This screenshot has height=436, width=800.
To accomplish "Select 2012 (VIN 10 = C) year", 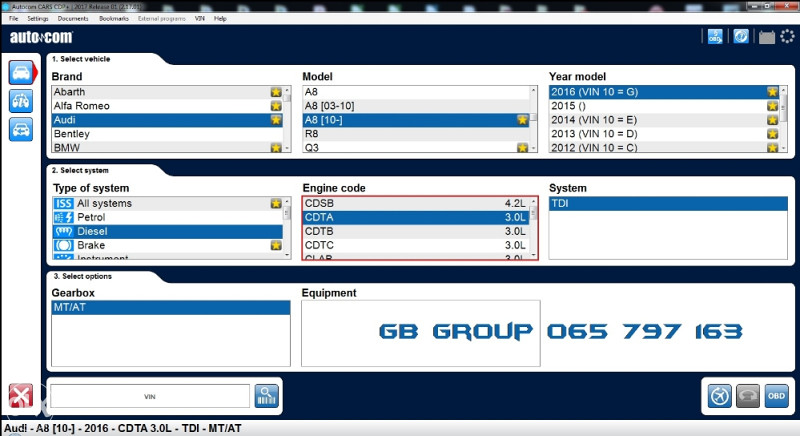I will (664, 147).
